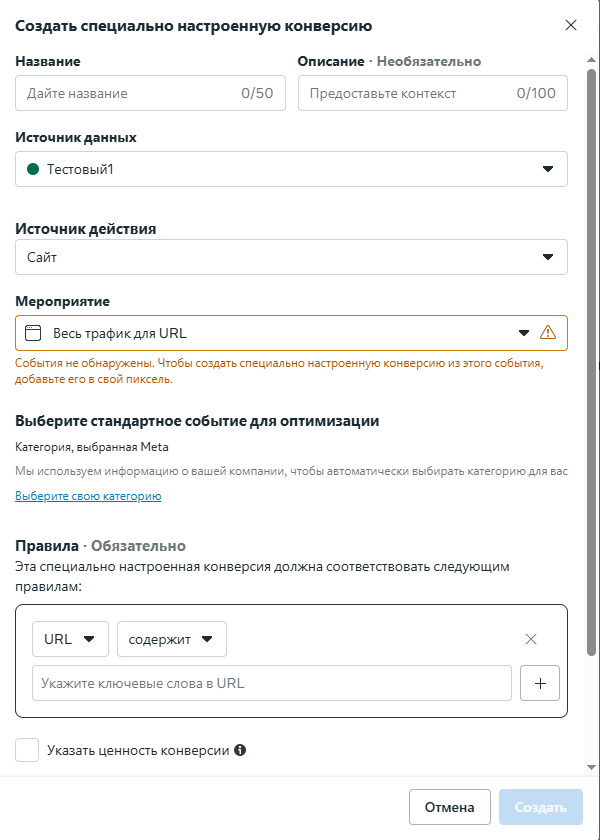The height and width of the screenshot is (840, 600).
Task: Focus the Название name input field
Action: tap(130, 94)
